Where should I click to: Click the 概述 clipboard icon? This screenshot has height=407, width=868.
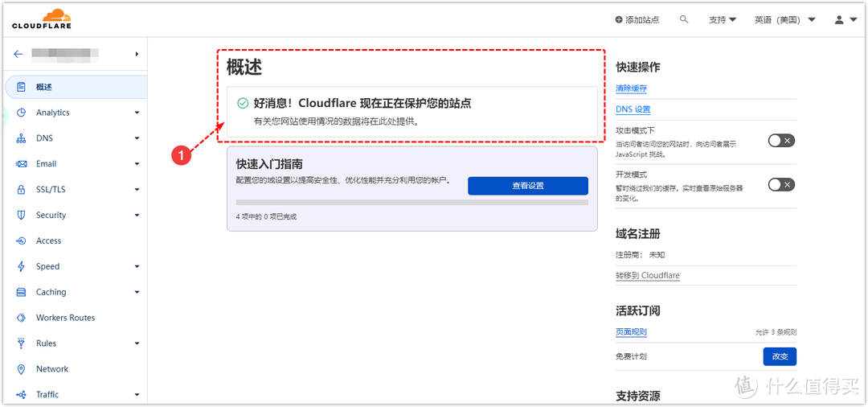pos(22,87)
